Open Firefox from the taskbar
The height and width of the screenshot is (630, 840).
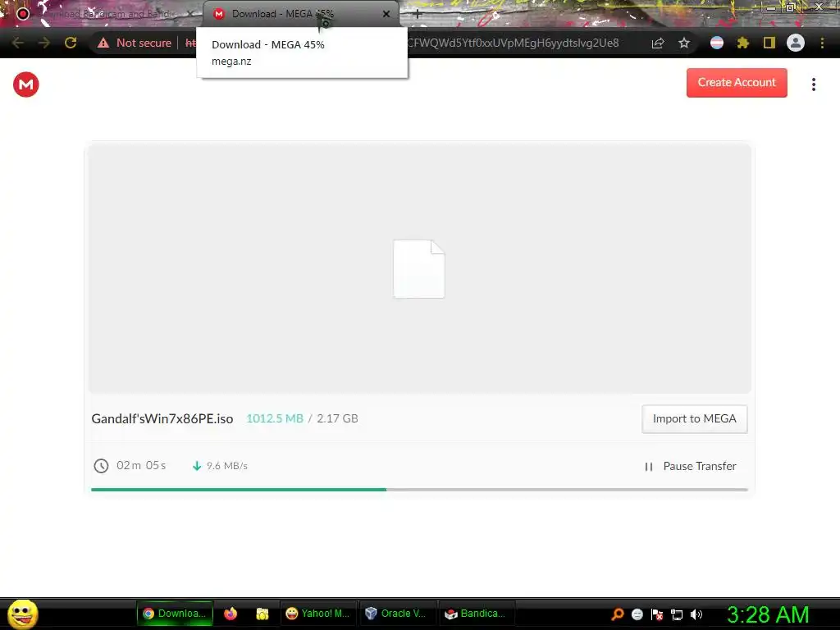[231, 614]
